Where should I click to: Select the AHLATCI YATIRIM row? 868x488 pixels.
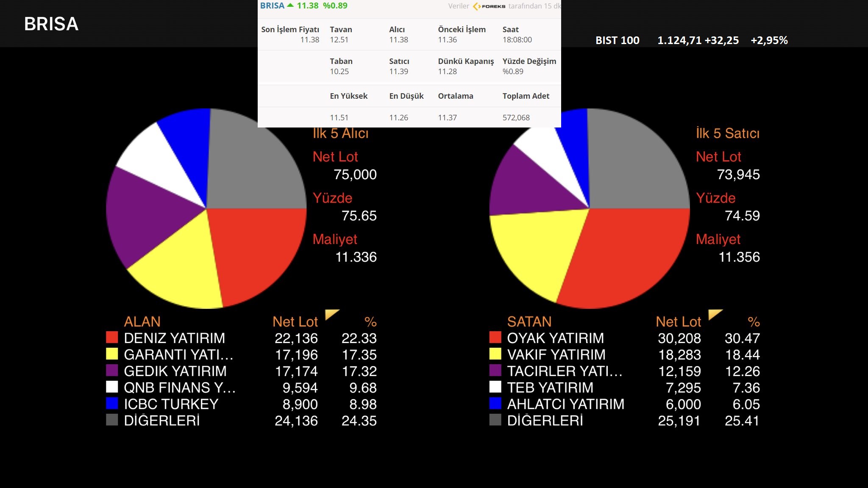(x=625, y=404)
